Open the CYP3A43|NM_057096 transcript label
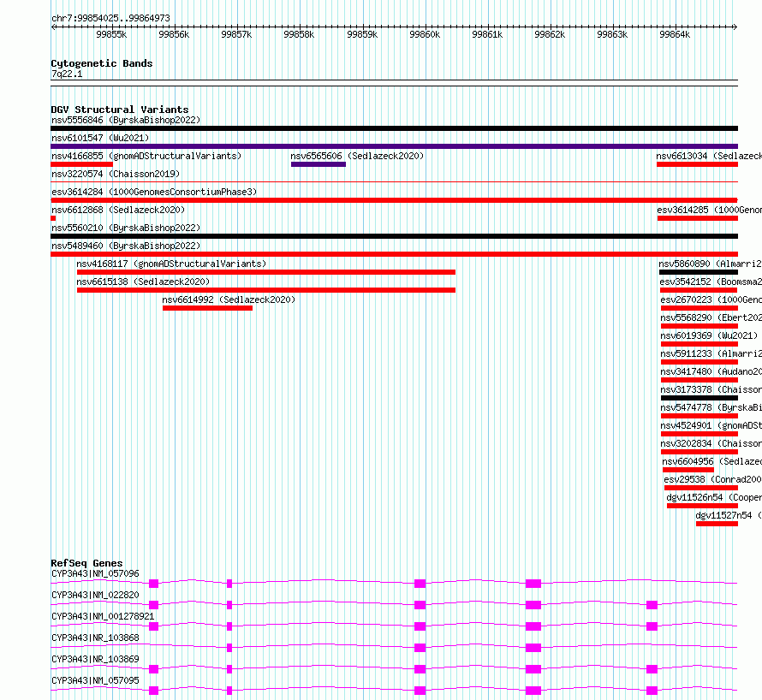The image size is (762, 700). coord(95,573)
